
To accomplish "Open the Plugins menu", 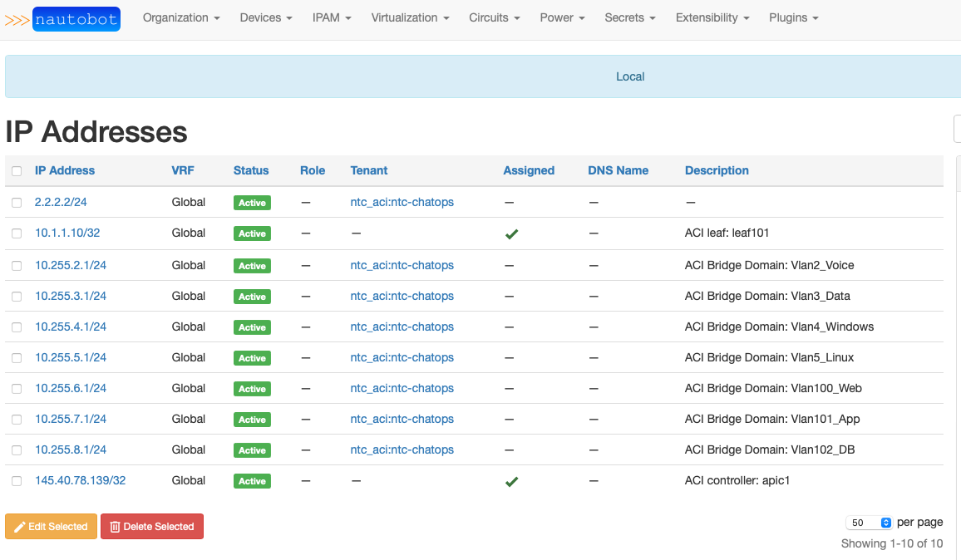I will click(791, 17).
